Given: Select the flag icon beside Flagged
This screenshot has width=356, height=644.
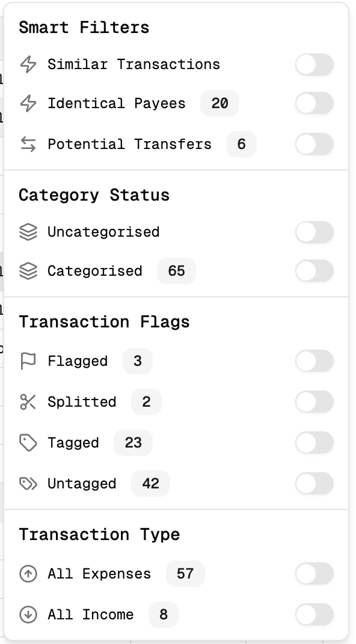Looking at the screenshot, I should coord(28,361).
